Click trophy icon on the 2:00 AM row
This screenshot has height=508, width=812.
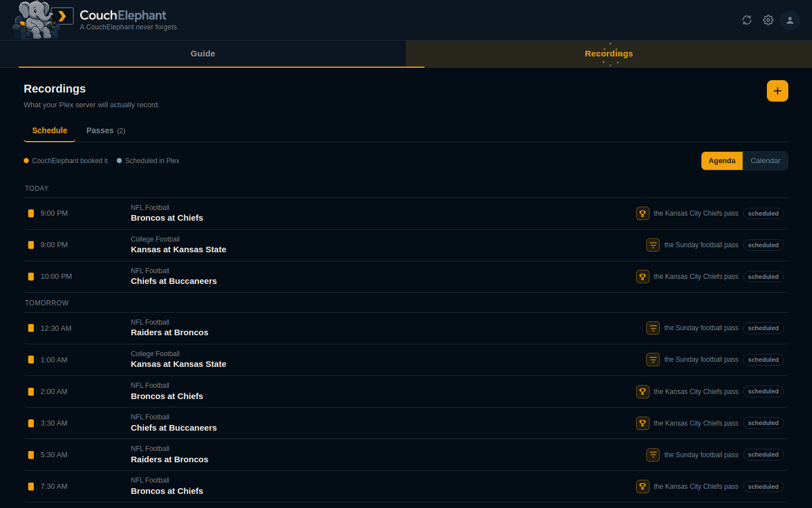pos(643,391)
